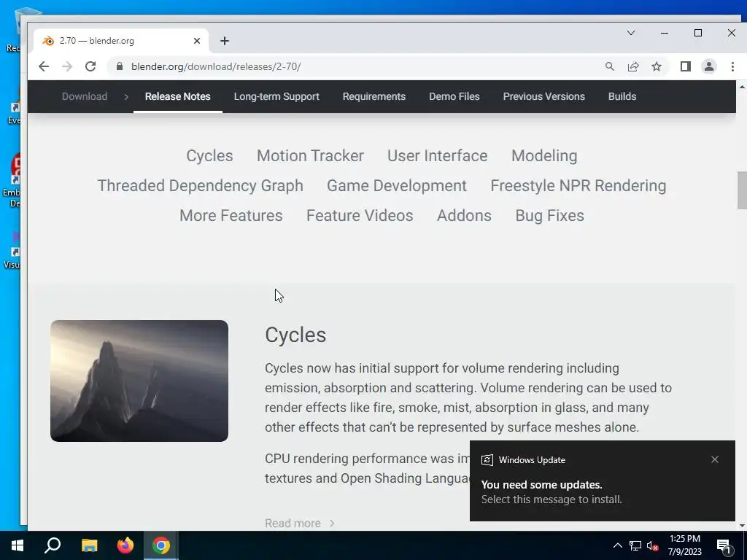Jump to Freestyle NPR Rendering link
This screenshot has height=560, width=747.
pyautogui.click(x=578, y=186)
